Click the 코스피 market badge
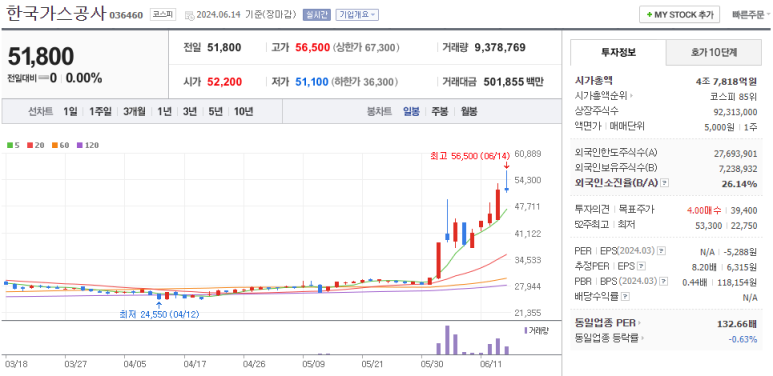This screenshot has height=376, width=773. [163, 15]
